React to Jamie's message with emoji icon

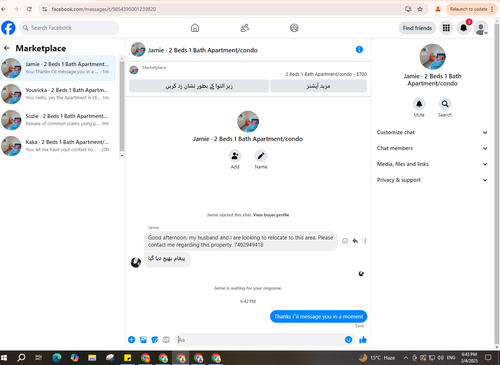(345, 241)
